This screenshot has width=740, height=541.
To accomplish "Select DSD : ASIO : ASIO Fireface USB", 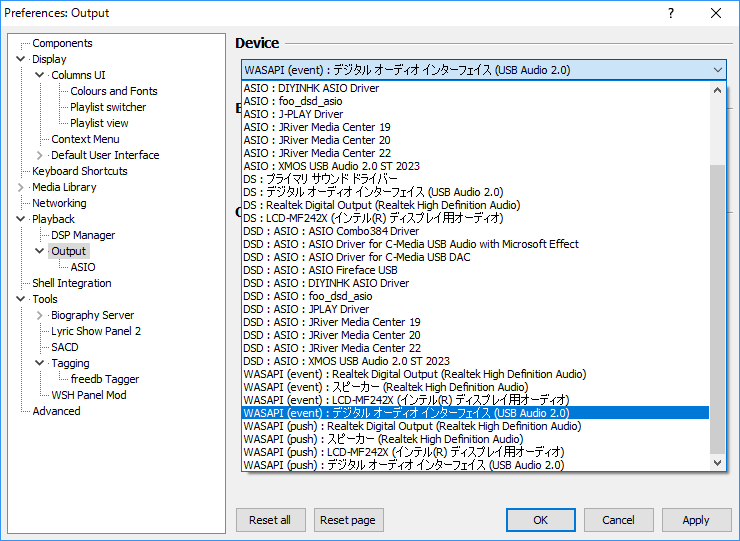I will (475, 270).
